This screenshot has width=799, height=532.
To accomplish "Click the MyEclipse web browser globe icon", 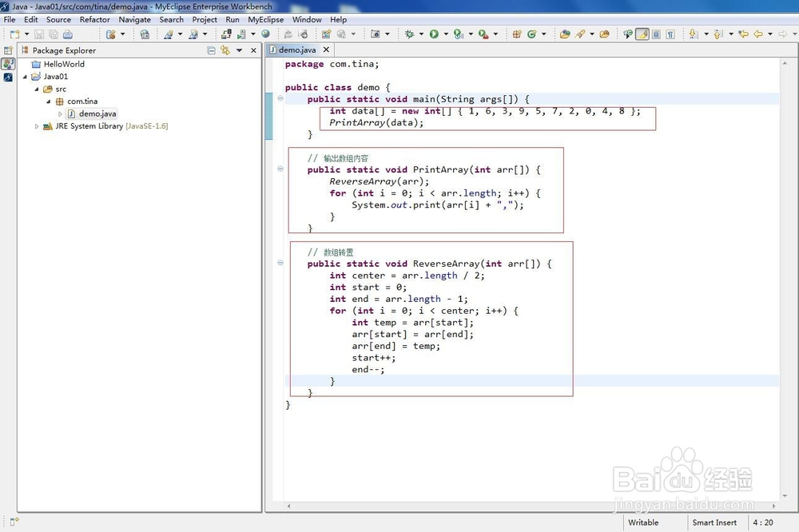I will (265, 34).
